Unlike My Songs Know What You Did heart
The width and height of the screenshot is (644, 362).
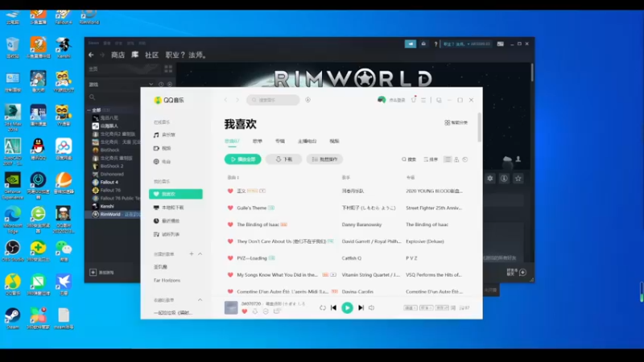click(x=230, y=275)
